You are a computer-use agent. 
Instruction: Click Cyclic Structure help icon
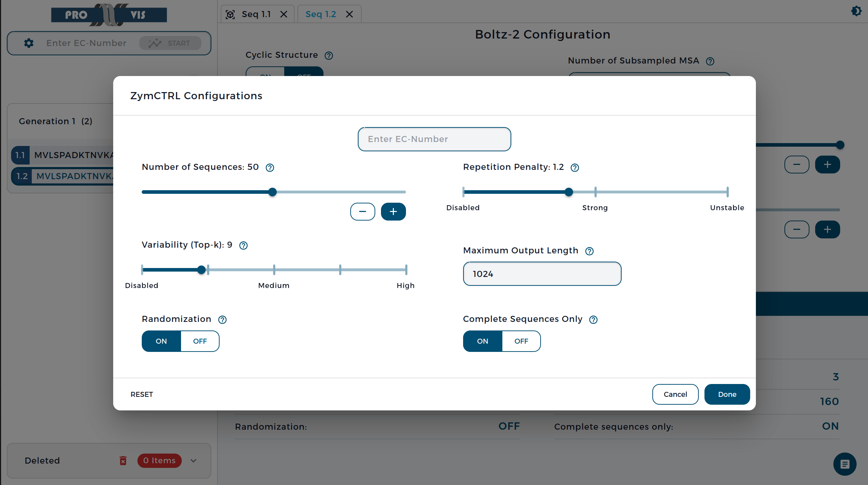point(329,56)
